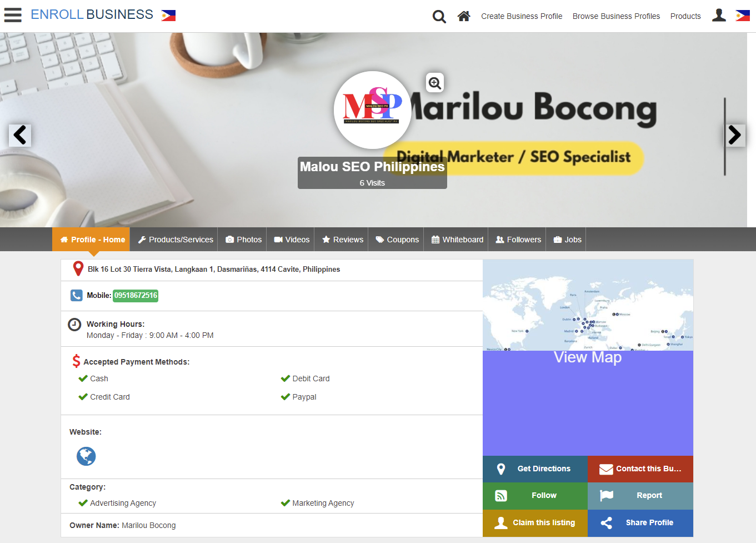The height and width of the screenshot is (543, 756).
Task: Click the Marketing Agency category
Action: 323,503
